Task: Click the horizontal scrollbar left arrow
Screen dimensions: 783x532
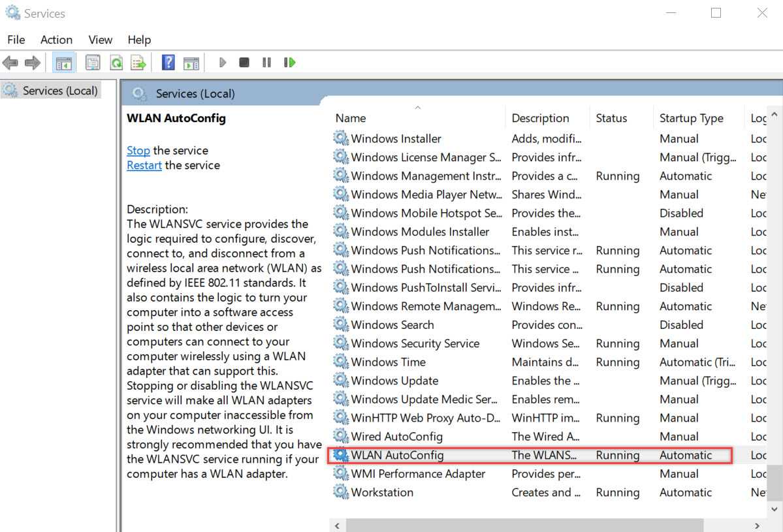Action: [x=338, y=525]
